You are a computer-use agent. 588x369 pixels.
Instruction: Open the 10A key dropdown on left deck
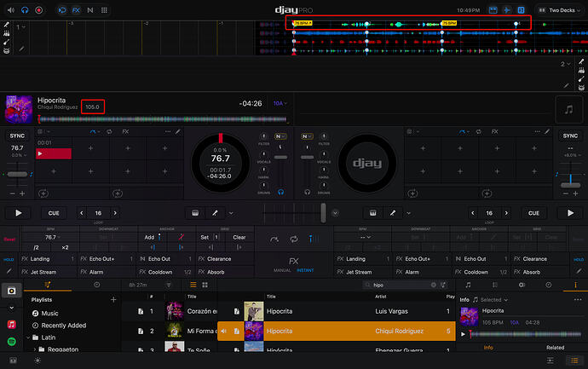click(x=280, y=103)
